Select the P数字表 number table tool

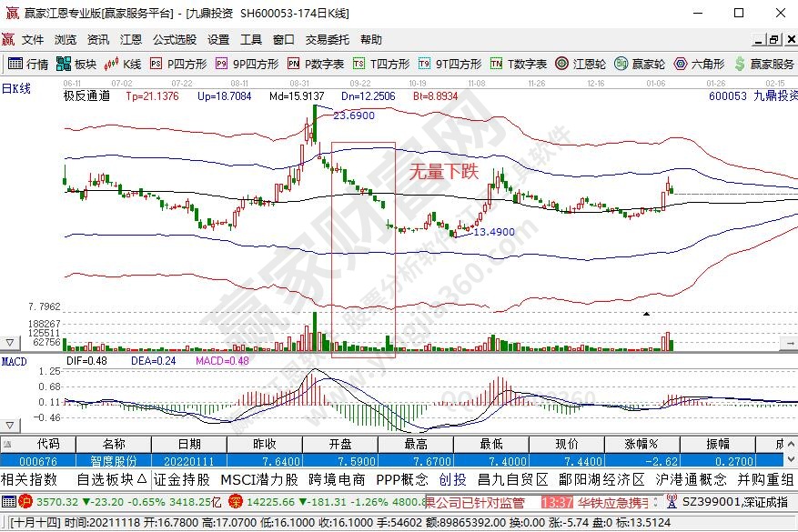(315, 64)
